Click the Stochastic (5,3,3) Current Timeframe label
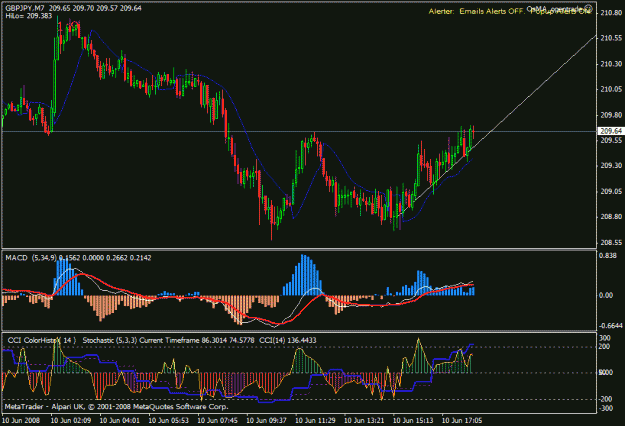The width and height of the screenshot is (625, 426). (x=141, y=340)
